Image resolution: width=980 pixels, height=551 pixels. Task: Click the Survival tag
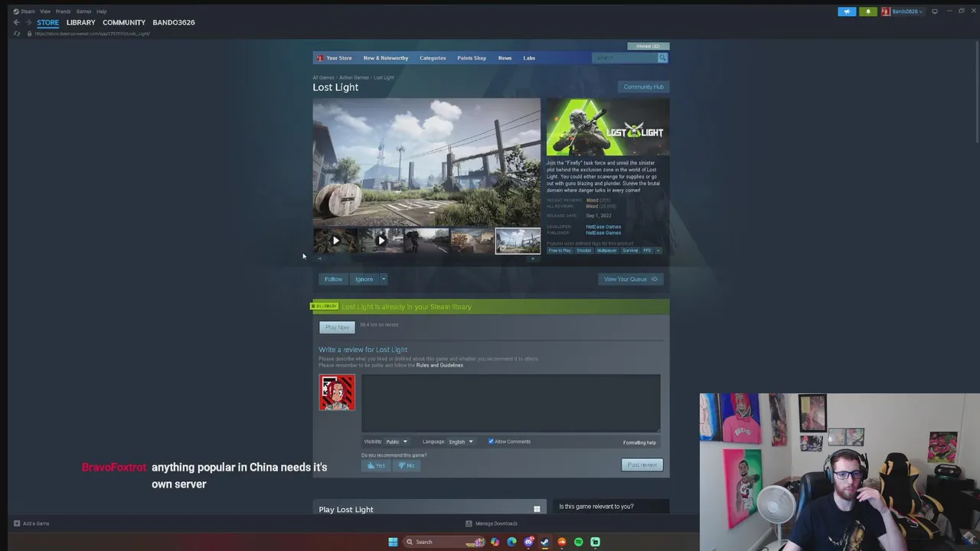tap(630, 250)
